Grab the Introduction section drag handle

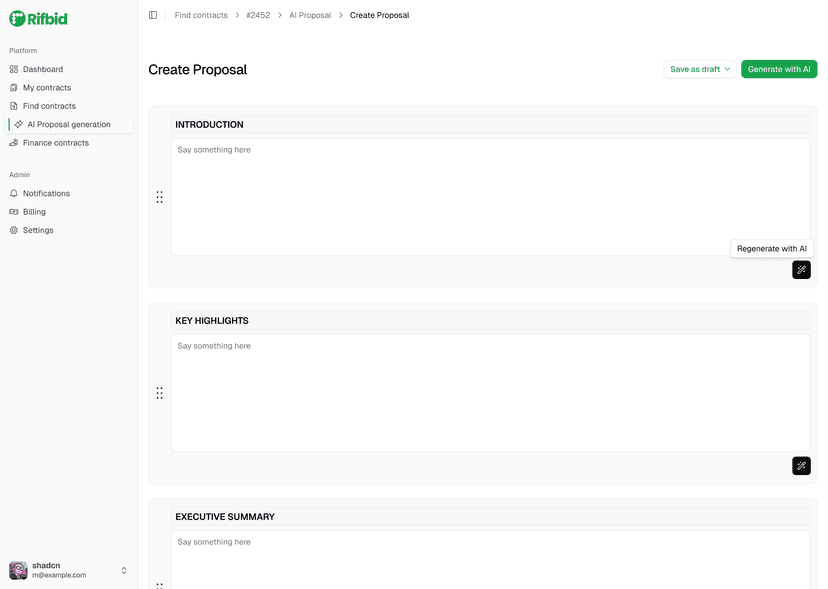click(x=159, y=196)
